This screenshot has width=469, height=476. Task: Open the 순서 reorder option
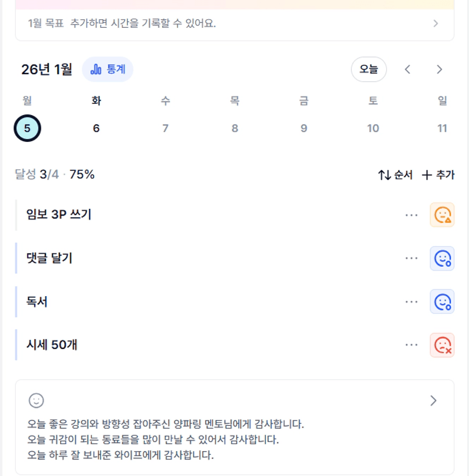[x=395, y=175]
